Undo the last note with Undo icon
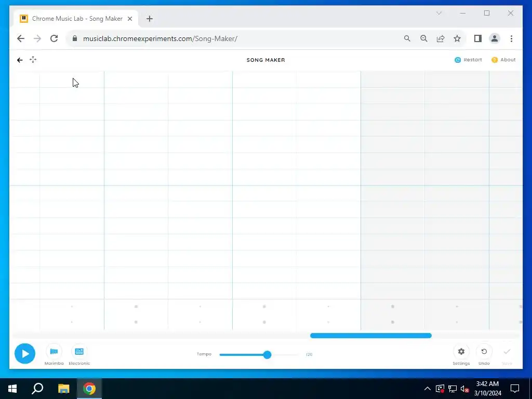 (484, 352)
